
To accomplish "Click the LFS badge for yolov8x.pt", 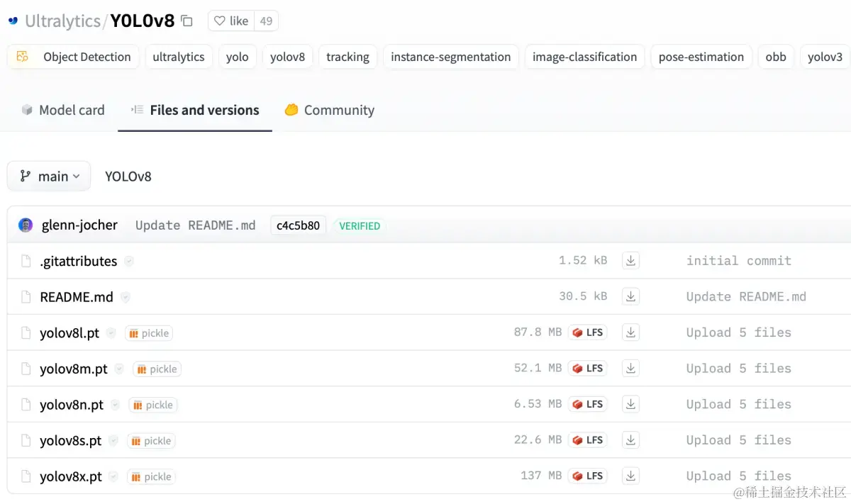I will (587, 476).
